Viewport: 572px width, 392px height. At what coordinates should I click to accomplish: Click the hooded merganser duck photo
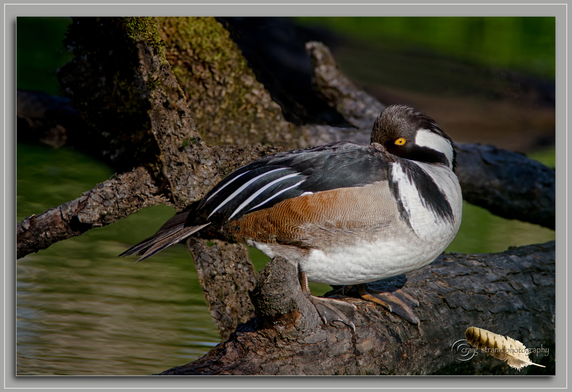tap(286, 196)
